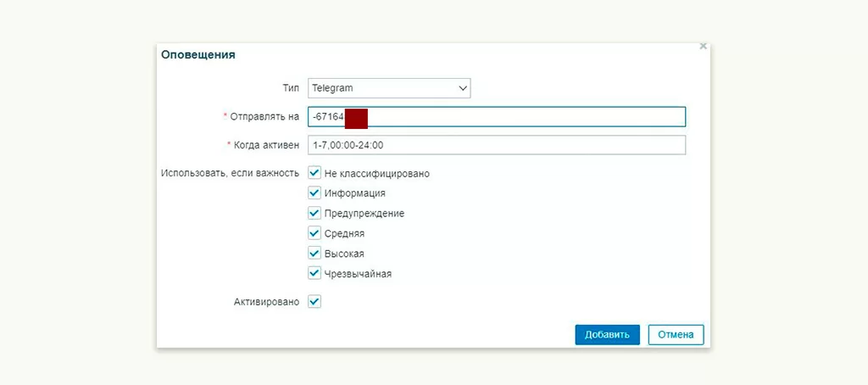Click the Когда активен time period field
The height and width of the screenshot is (385, 868).
[x=496, y=145]
